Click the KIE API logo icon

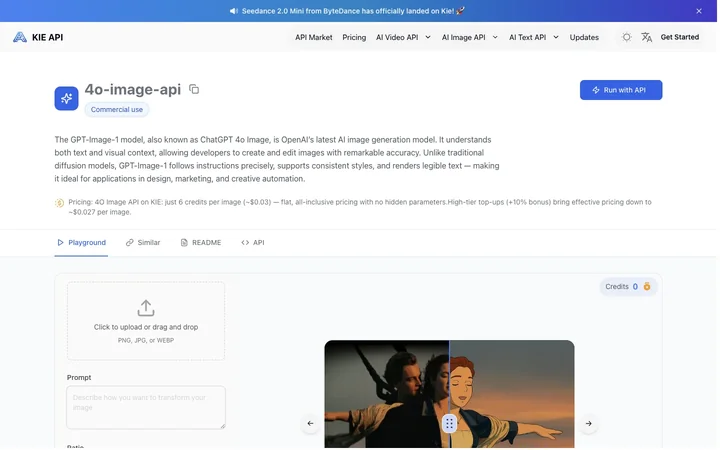pos(20,37)
